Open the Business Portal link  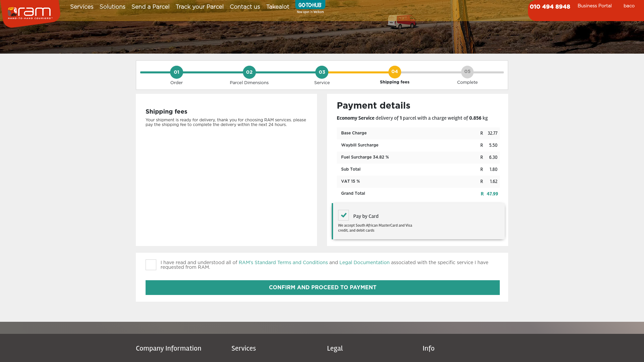click(x=594, y=6)
